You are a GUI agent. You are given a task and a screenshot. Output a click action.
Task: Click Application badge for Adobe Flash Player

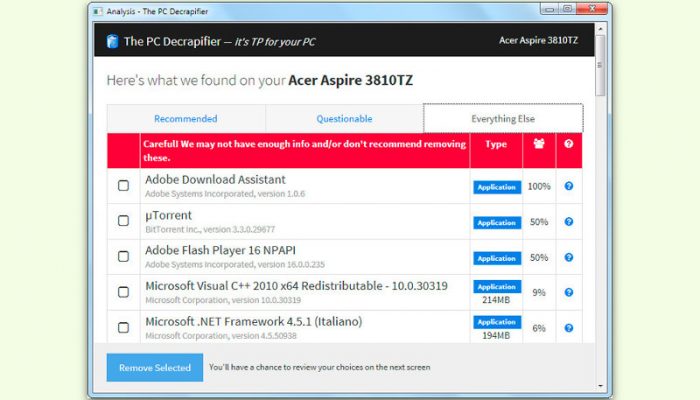pos(497,258)
